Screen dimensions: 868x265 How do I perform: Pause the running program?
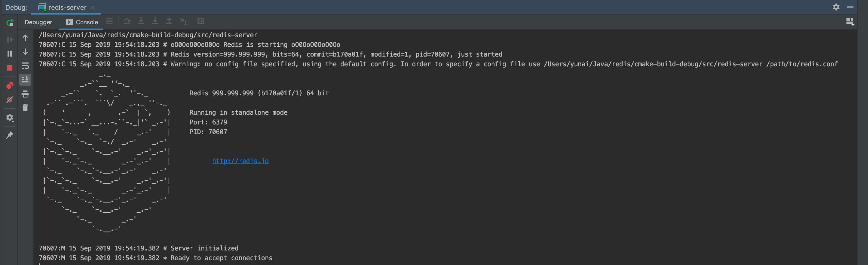10,54
